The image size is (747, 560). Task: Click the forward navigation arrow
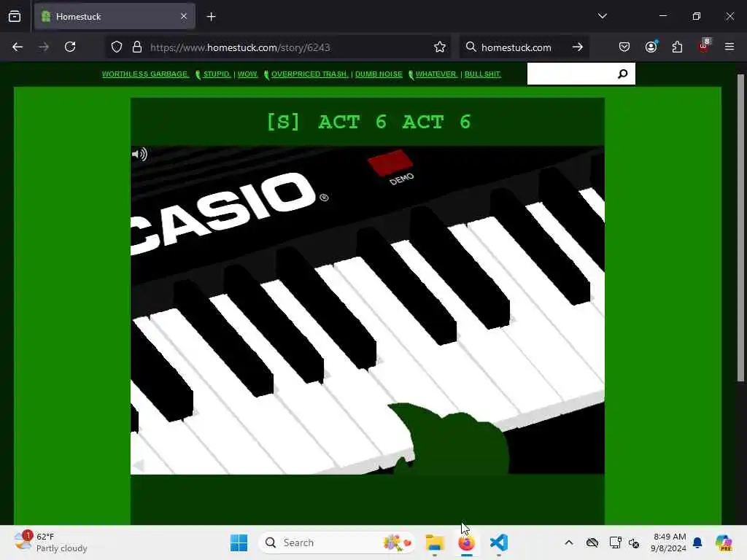point(44,47)
